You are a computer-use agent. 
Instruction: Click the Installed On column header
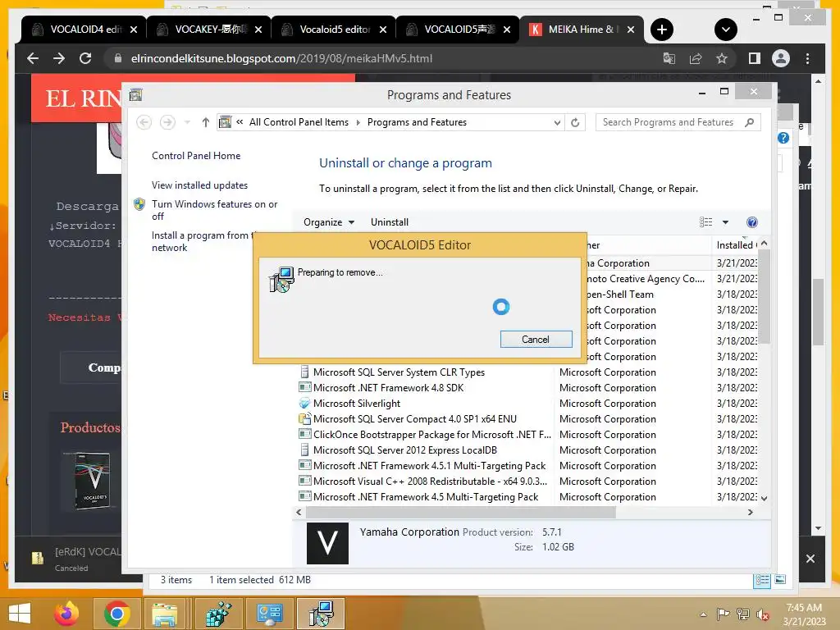736,244
